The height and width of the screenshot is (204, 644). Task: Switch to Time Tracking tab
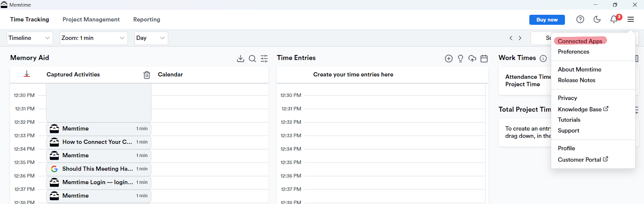[x=29, y=19]
